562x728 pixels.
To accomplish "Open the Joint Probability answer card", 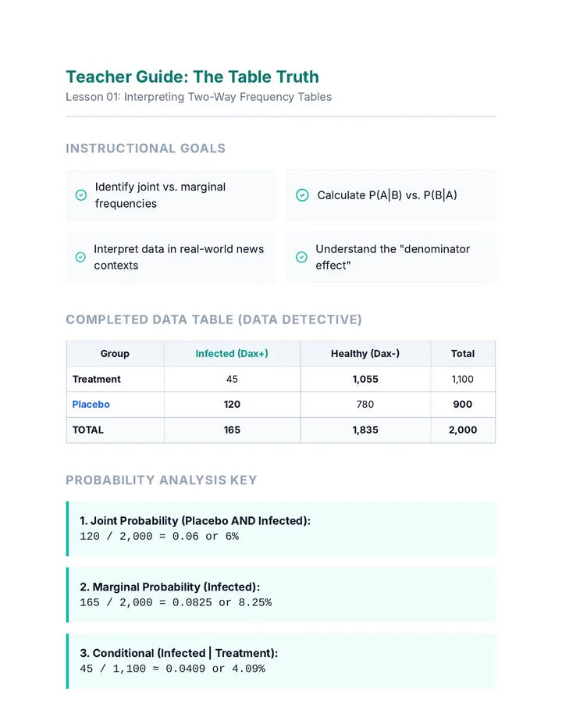I will (281, 528).
